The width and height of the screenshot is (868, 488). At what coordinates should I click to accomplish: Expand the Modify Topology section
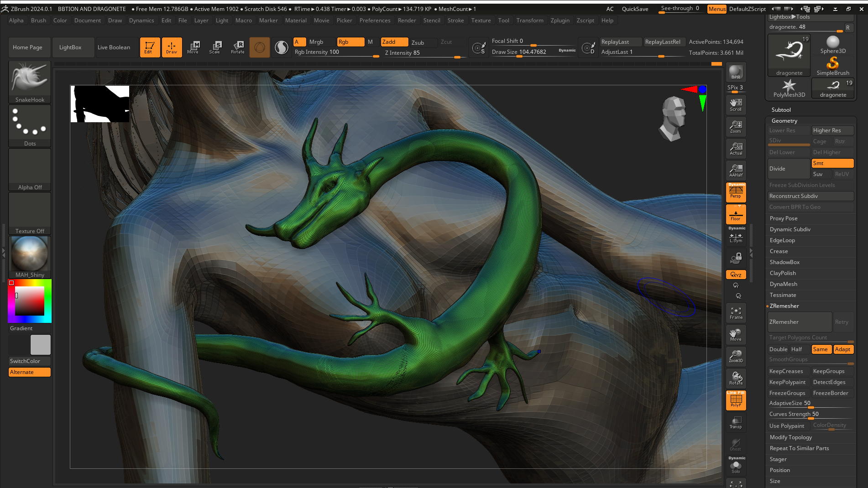pyautogui.click(x=791, y=437)
